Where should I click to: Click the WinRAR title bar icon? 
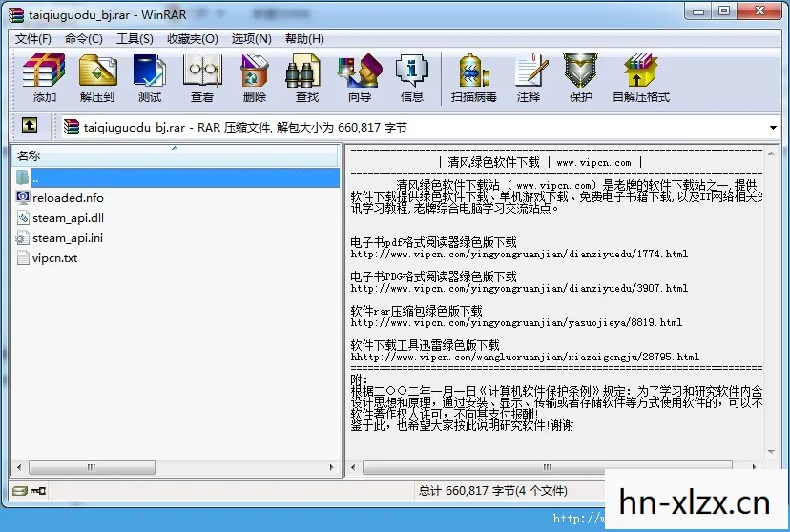pos(16,14)
